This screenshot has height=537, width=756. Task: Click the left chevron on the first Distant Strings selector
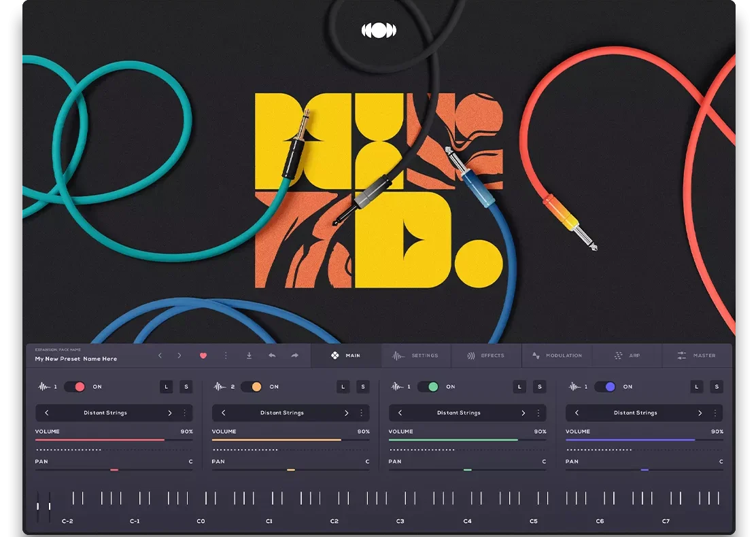(x=46, y=413)
